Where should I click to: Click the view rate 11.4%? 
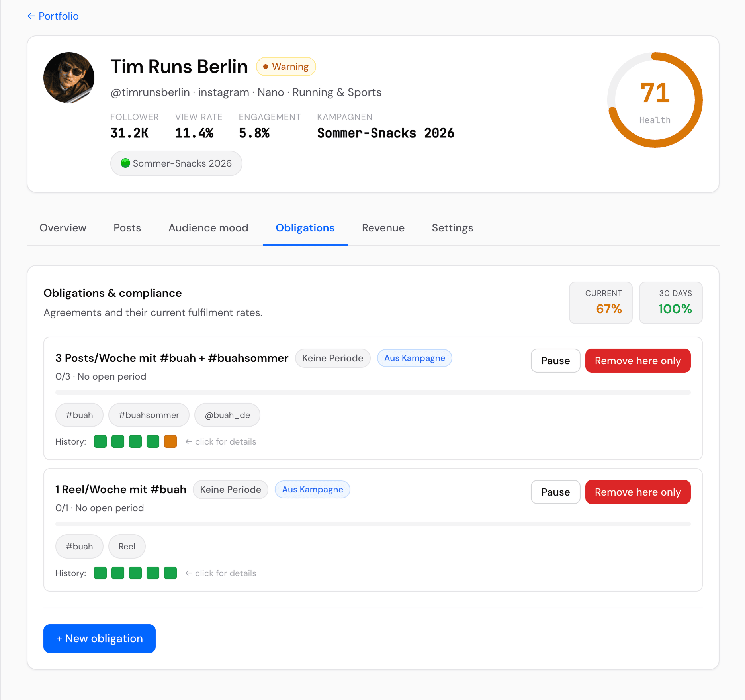click(194, 133)
